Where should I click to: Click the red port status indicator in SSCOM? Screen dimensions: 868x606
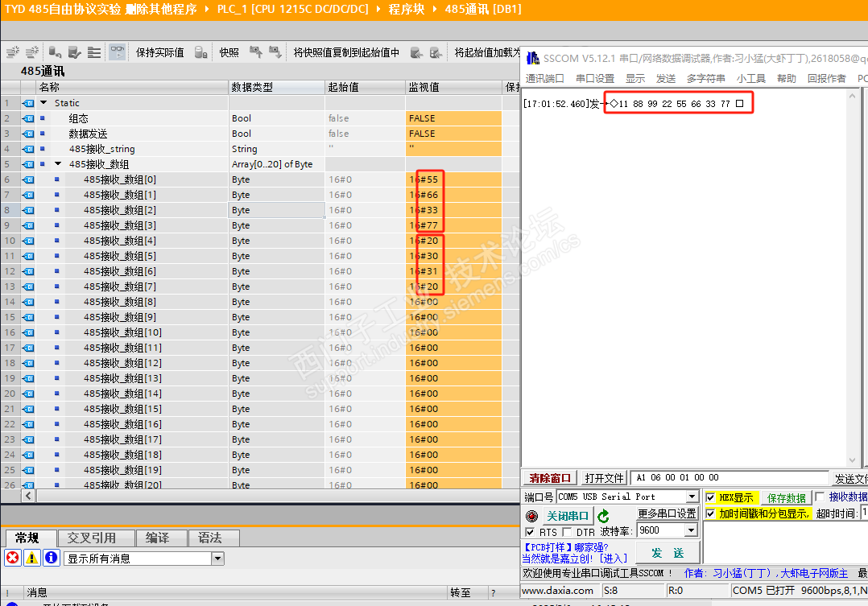tap(531, 516)
